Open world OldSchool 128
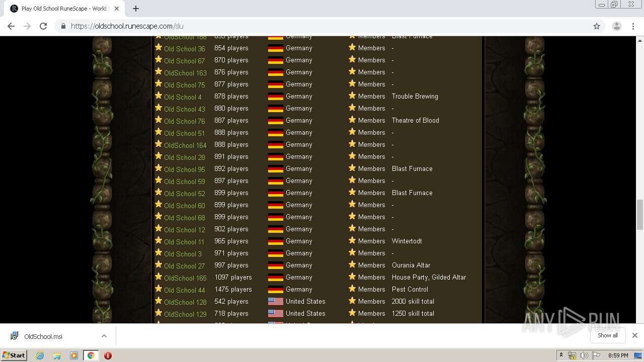 tap(185, 302)
